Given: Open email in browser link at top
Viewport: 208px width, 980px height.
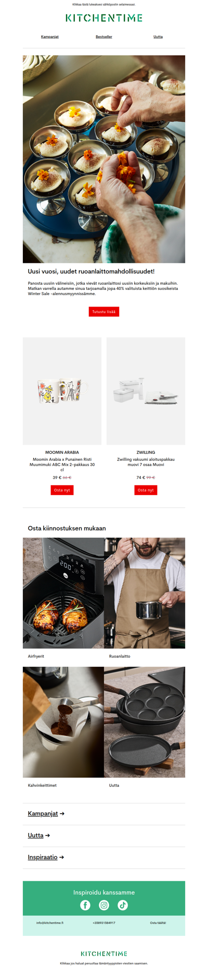Looking at the screenshot, I should coord(104,4).
